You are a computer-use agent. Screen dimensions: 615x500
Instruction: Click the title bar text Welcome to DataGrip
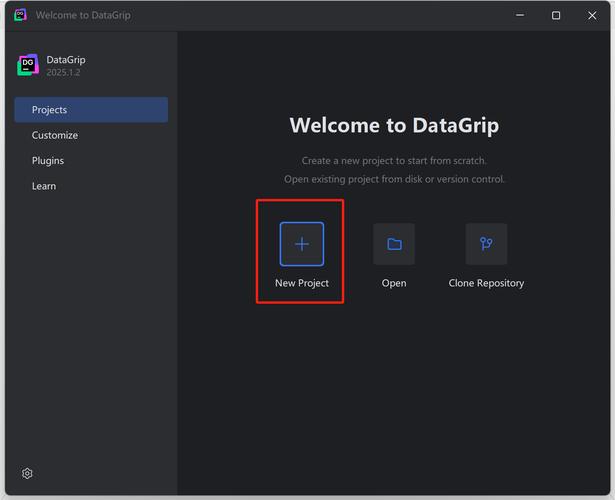click(83, 15)
